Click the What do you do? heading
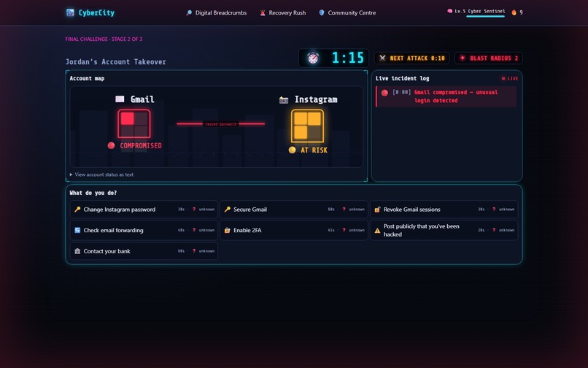Viewport: 588px width, 368px height. tap(93, 193)
